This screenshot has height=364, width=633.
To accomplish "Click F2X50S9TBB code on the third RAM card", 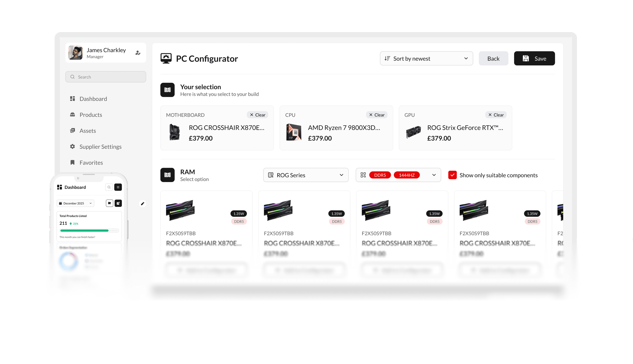I will [x=376, y=233].
